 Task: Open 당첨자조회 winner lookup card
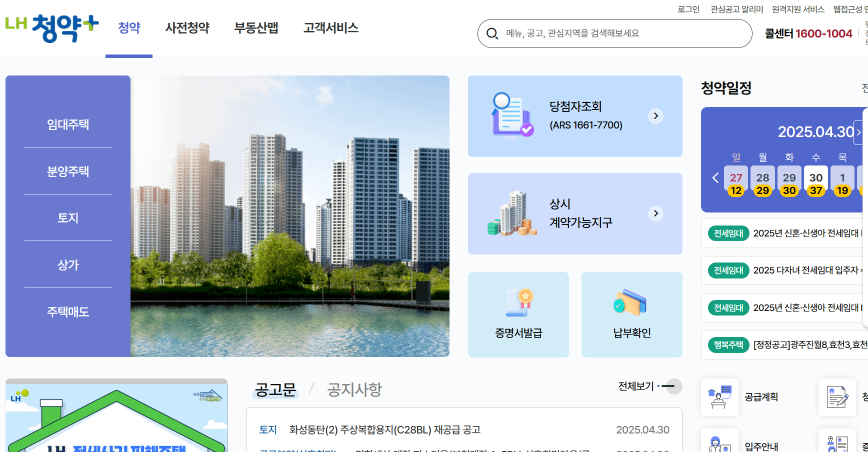(x=574, y=115)
